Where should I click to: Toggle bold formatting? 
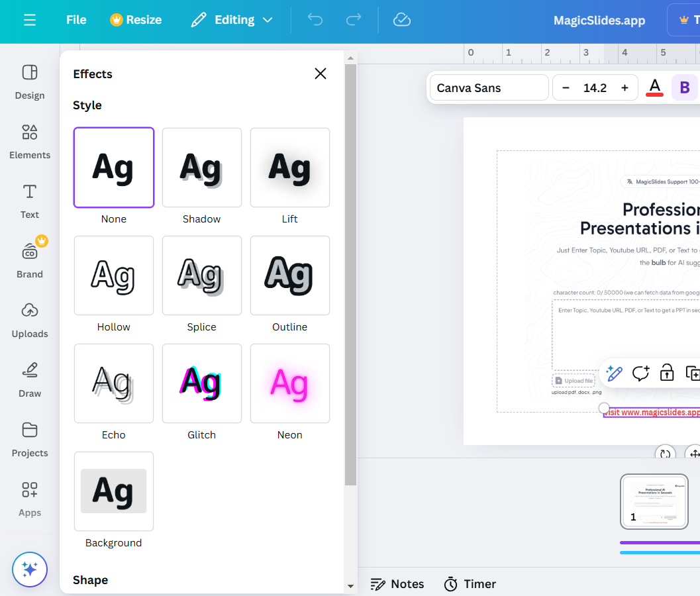point(684,88)
